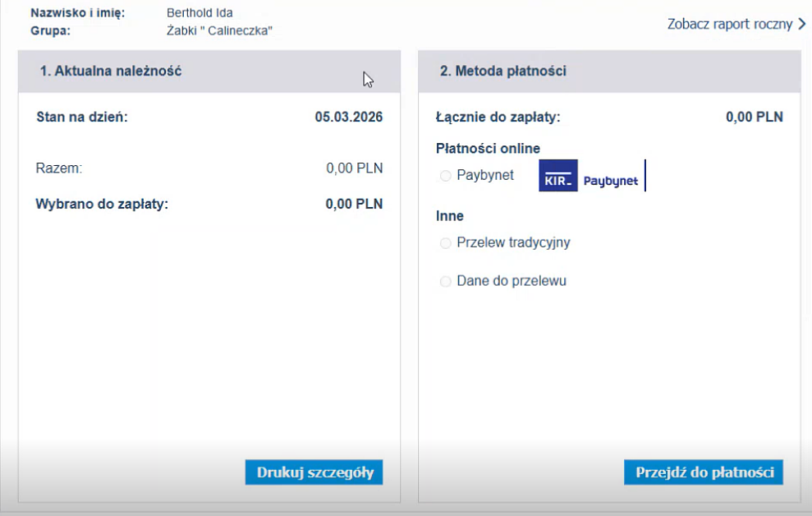The image size is (812, 516).
Task: Select the Paybynet radio button
Action: [446, 176]
